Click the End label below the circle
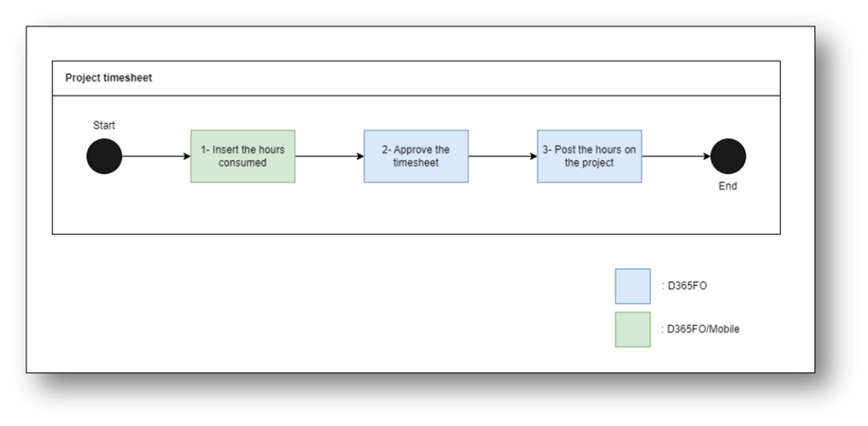 pyautogui.click(x=728, y=187)
